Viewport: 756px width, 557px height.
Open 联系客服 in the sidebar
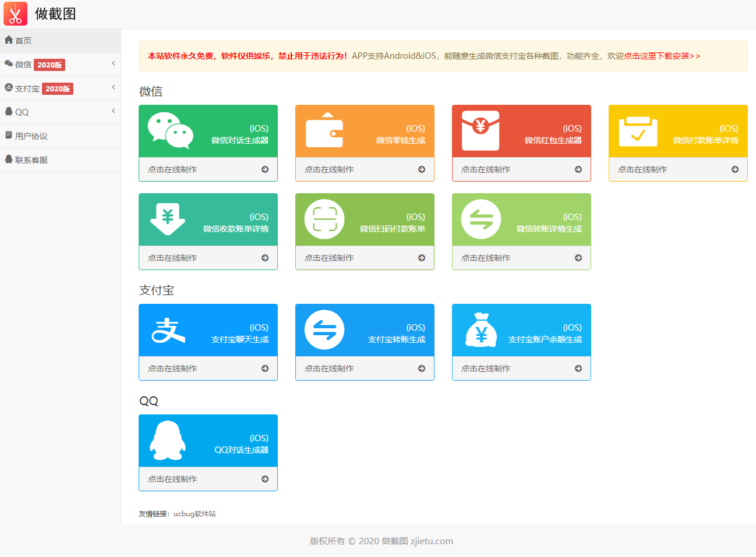(x=61, y=160)
